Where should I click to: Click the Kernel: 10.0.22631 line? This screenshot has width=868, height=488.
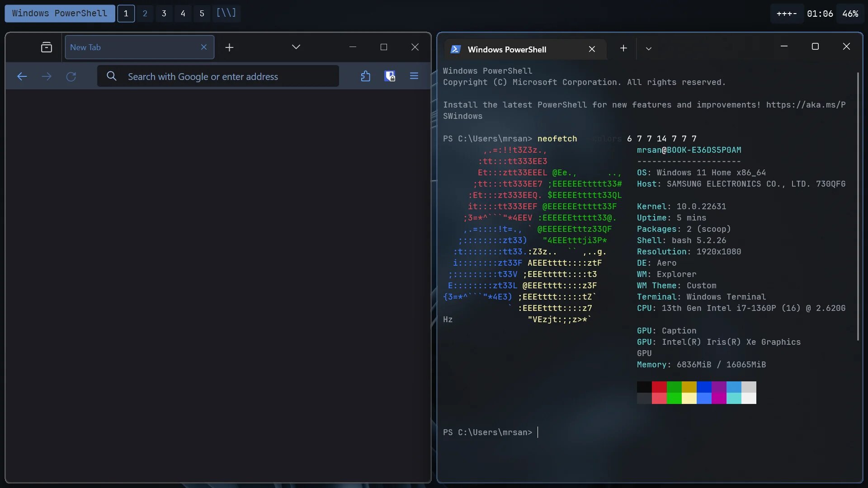681,206
